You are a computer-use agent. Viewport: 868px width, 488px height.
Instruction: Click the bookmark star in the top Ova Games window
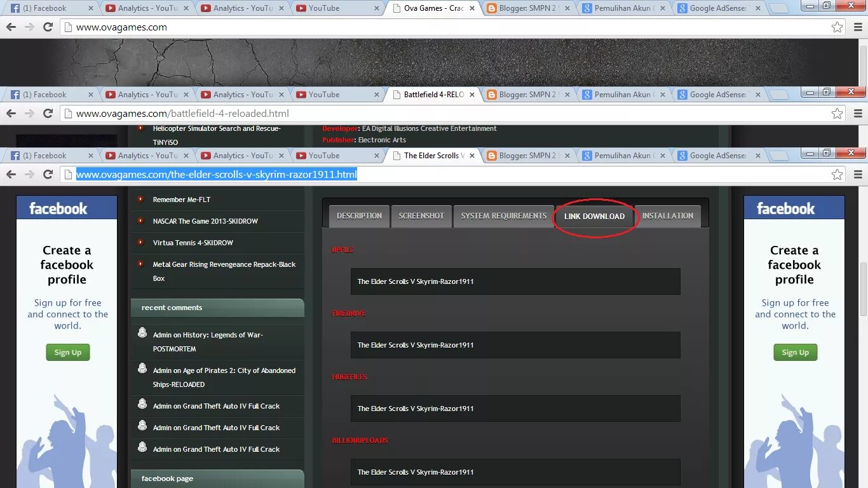pos(837,27)
